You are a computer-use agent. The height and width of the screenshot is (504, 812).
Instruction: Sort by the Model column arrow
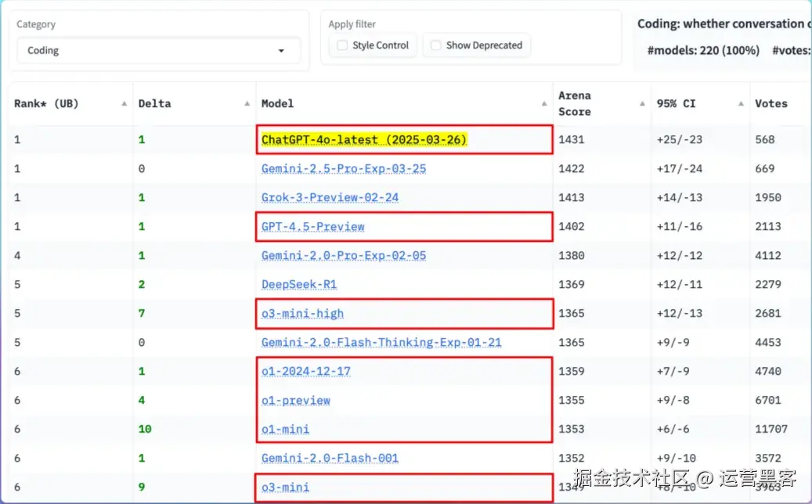point(544,103)
